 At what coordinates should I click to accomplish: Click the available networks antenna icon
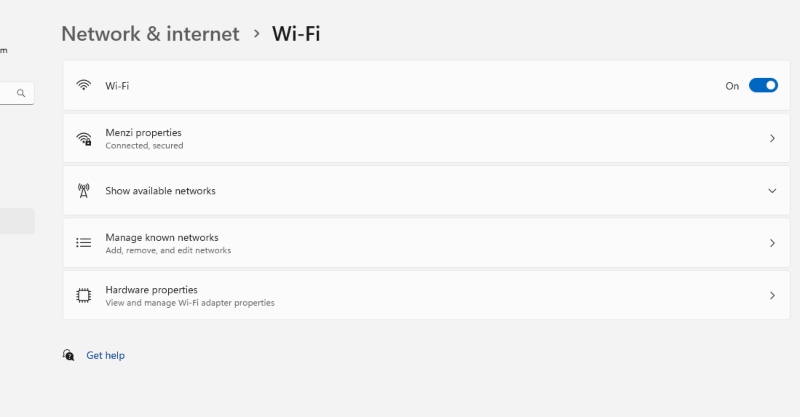[84, 191]
